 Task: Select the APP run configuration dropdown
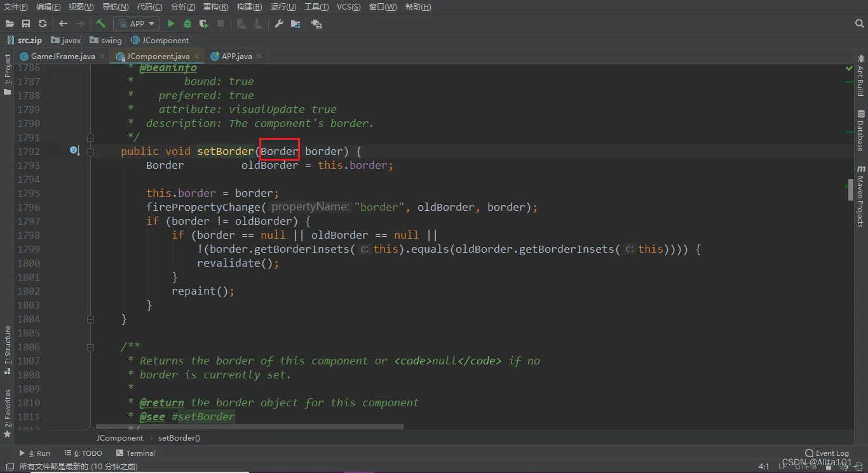tap(137, 23)
